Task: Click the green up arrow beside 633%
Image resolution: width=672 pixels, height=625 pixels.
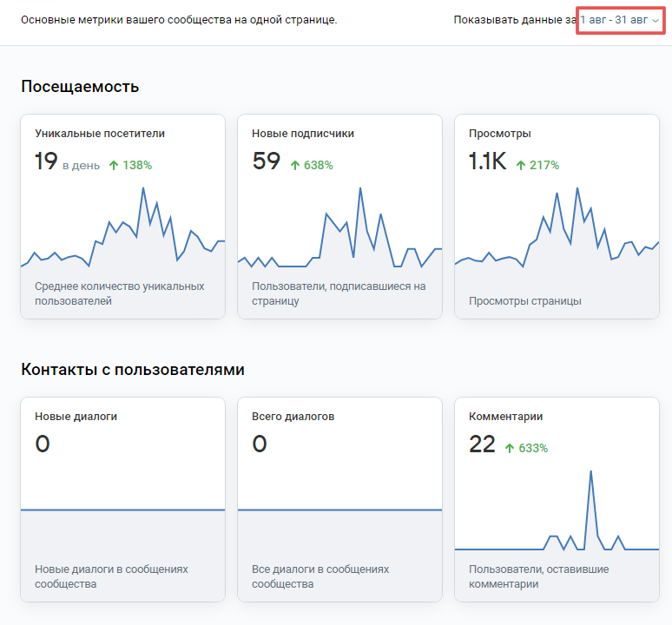Action: [x=509, y=449]
